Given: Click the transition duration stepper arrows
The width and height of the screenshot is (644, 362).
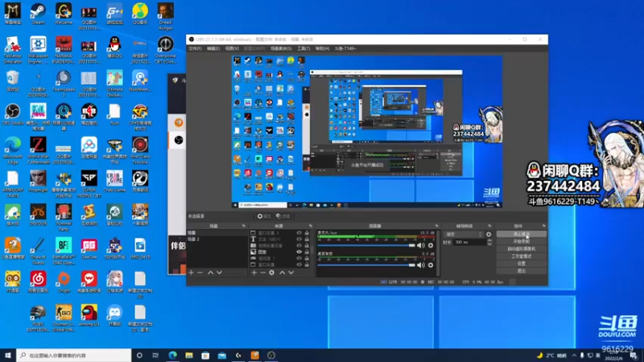Looking at the screenshot, I should pyautogui.click(x=489, y=242).
